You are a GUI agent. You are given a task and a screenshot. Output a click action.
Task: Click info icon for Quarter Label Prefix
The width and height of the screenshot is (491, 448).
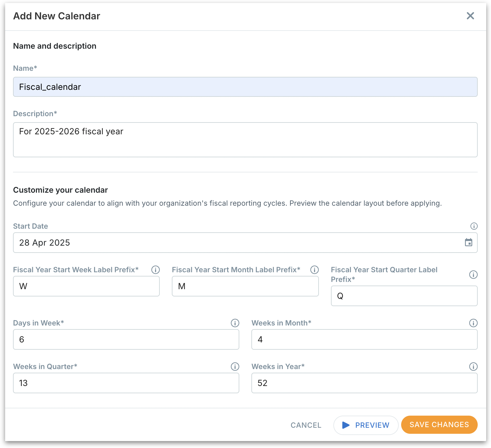click(x=473, y=274)
